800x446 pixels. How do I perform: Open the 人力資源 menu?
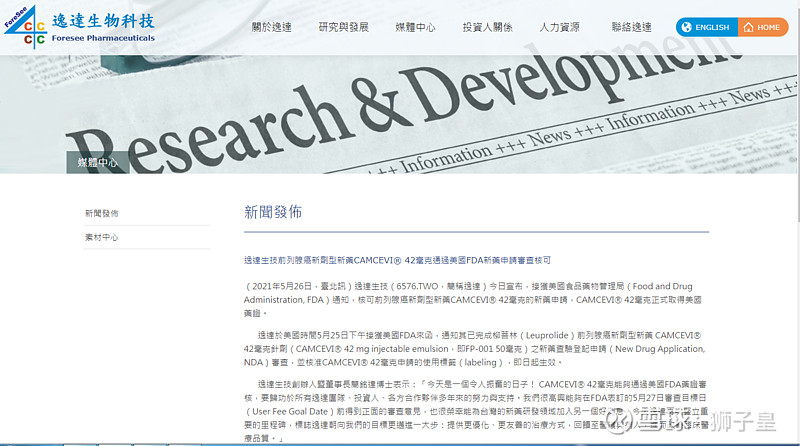[560, 27]
